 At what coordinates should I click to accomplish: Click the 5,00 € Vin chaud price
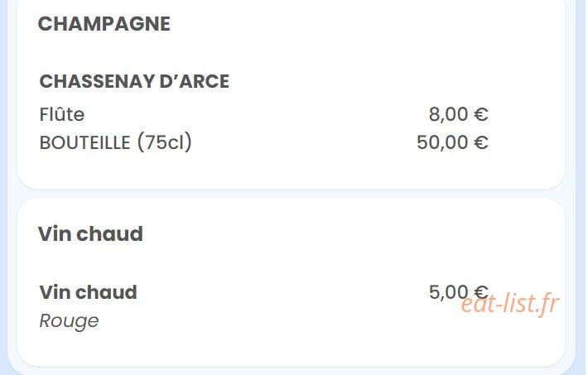[458, 292]
